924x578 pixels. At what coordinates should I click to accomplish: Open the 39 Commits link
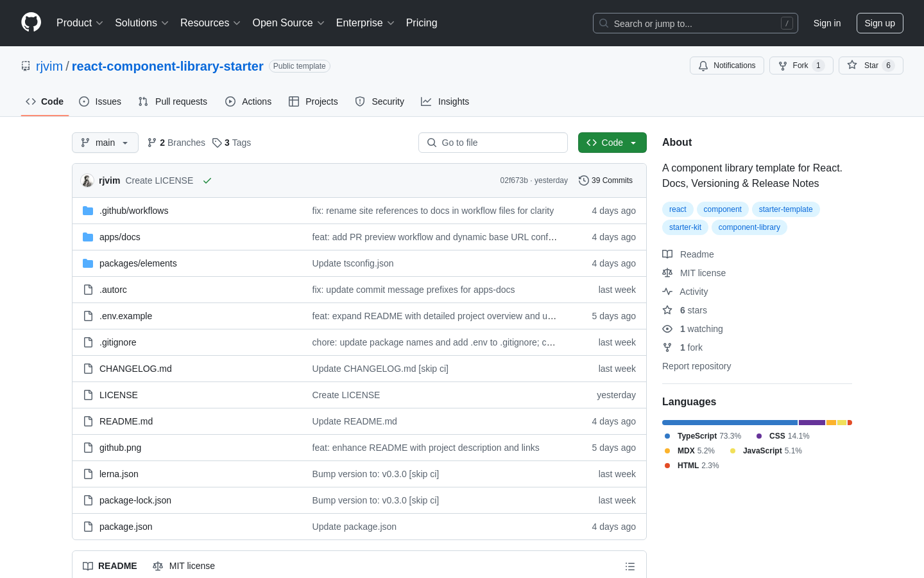606,180
